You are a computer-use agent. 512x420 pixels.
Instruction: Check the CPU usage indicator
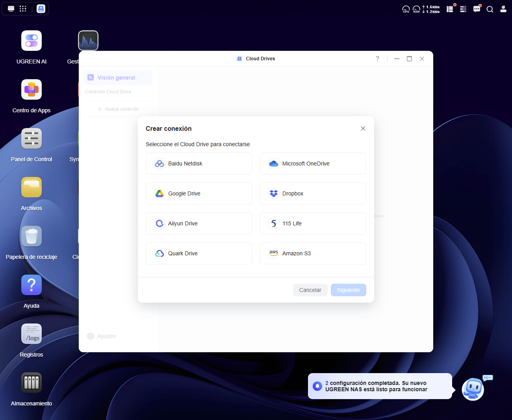pos(406,9)
